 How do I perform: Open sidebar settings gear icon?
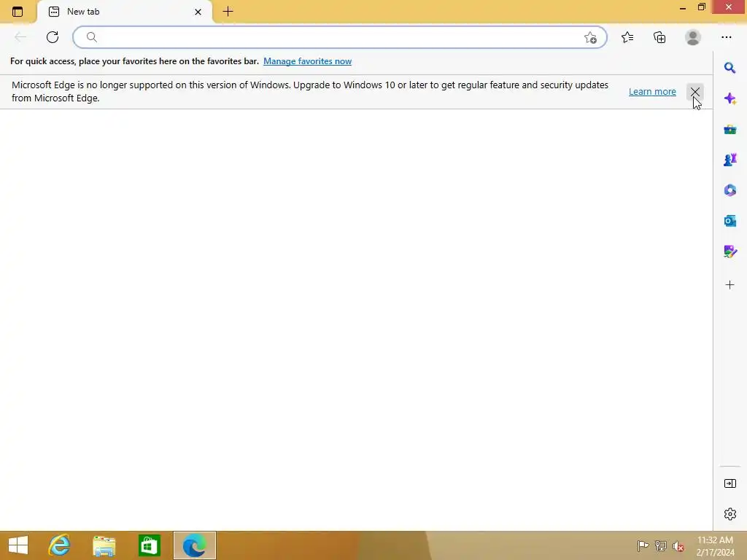(x=729, y=514)
